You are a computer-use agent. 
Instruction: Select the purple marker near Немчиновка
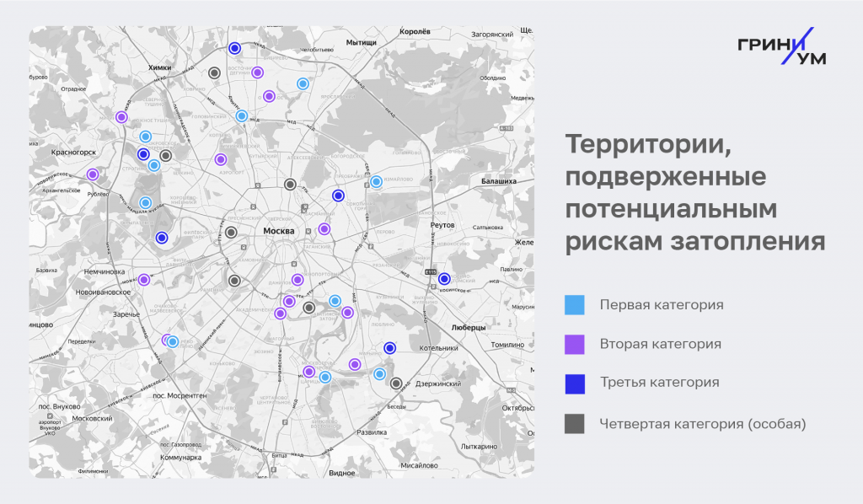[144, 280]
